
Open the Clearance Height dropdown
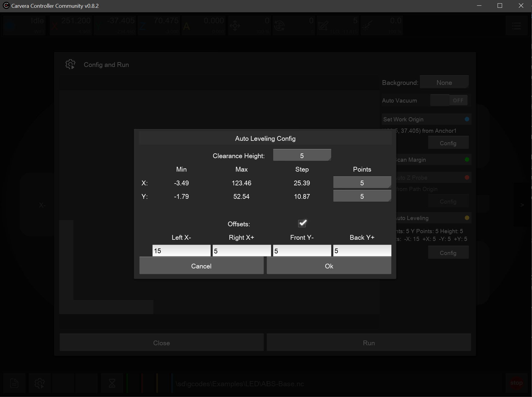(302, 155)
